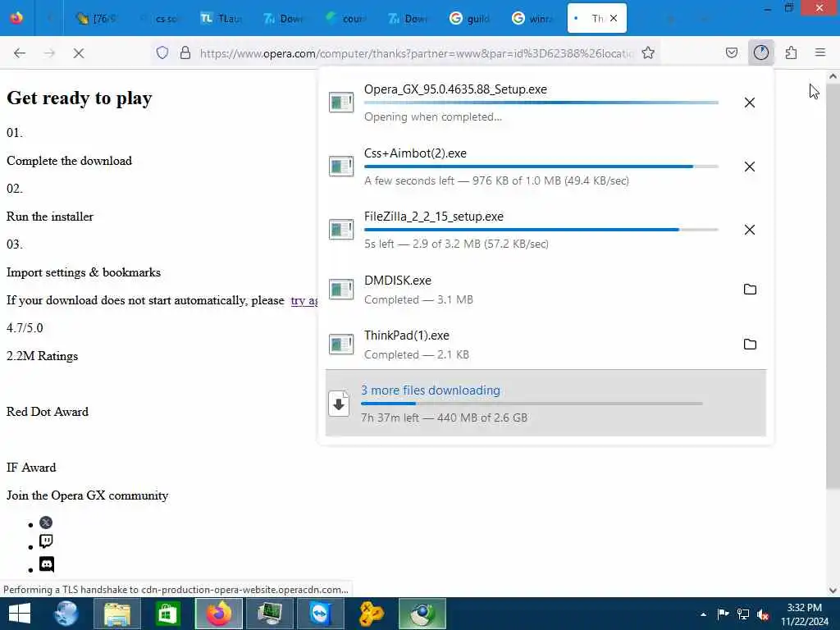Show hidden system tray icons
The width and height of the screenshot is (840, 630).
tap(703, 614)
